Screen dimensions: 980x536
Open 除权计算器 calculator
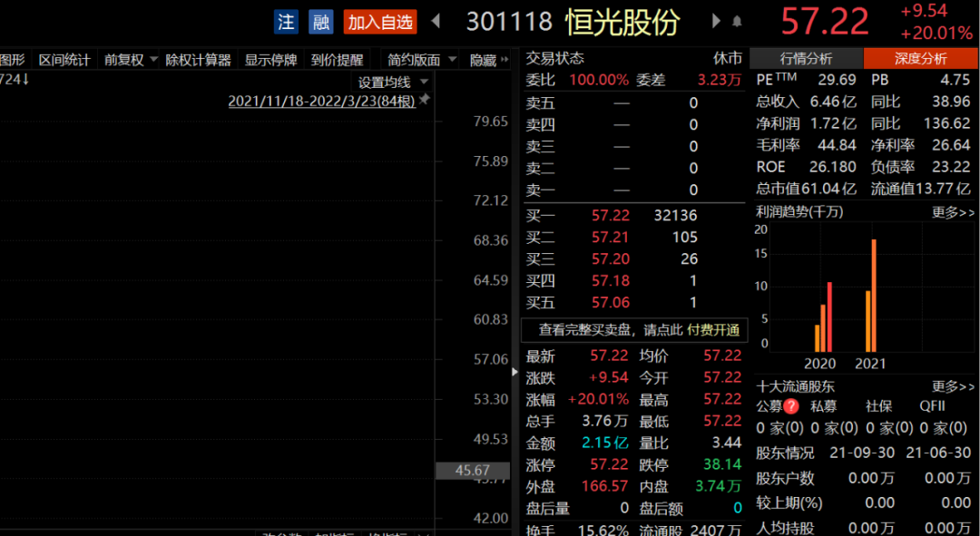click(198, 60)
